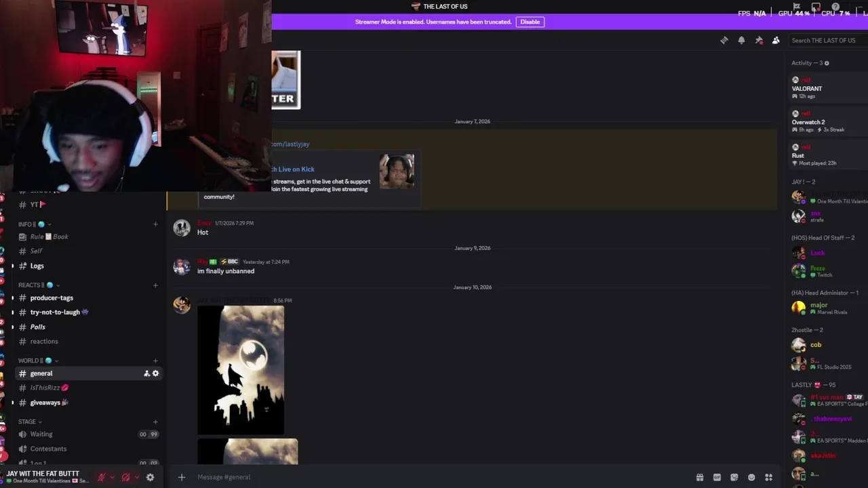Toggle the member list panel
Screen dimensions: 868x488
(x=776, y=41)
